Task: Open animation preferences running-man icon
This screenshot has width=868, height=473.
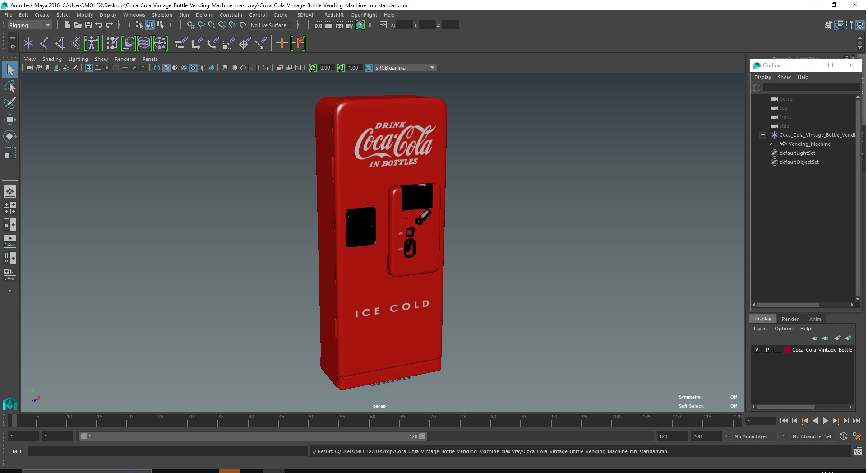Action: pos(857,436)
